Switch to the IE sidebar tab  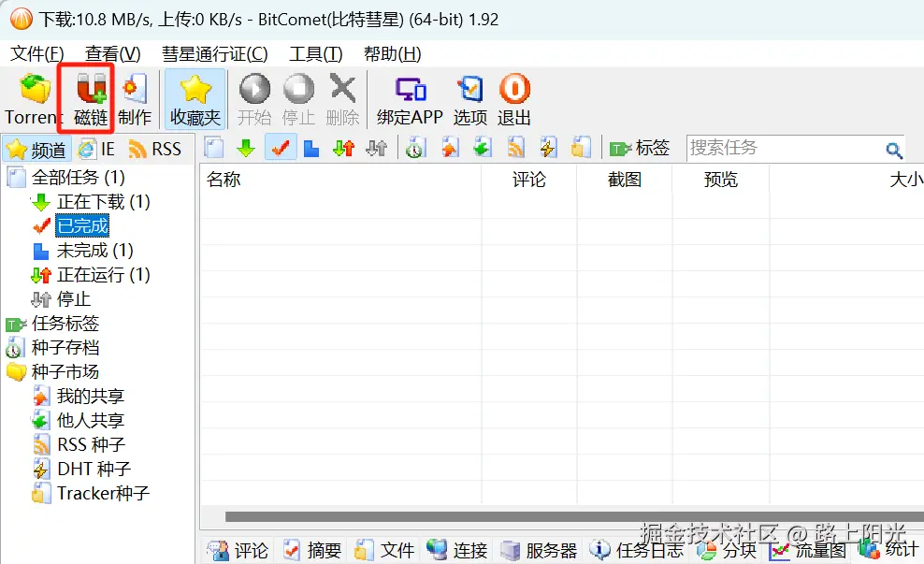pyautogui.click(x=96, y=149)
